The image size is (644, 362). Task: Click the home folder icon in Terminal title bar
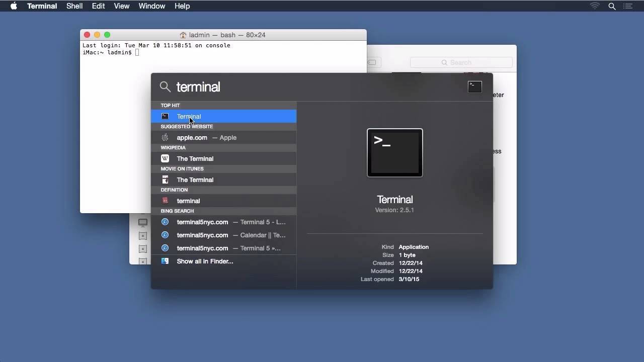pos(183,35)
